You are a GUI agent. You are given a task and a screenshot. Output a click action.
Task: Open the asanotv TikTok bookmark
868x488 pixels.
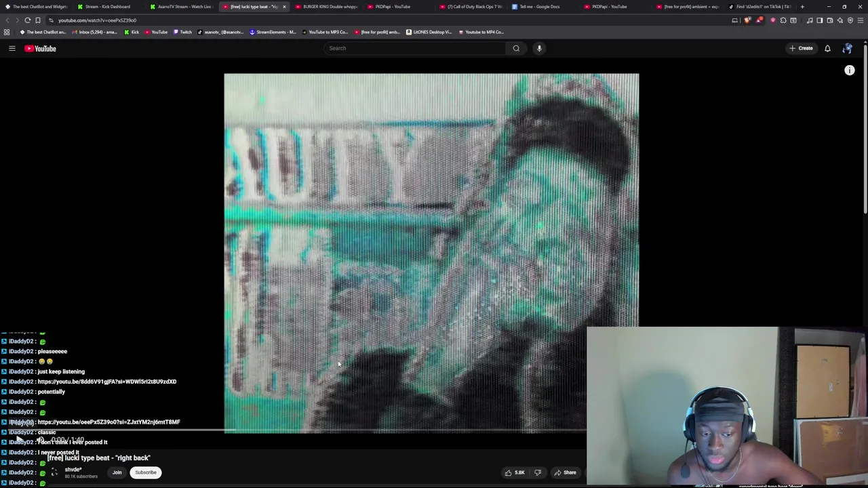[220, 32]
